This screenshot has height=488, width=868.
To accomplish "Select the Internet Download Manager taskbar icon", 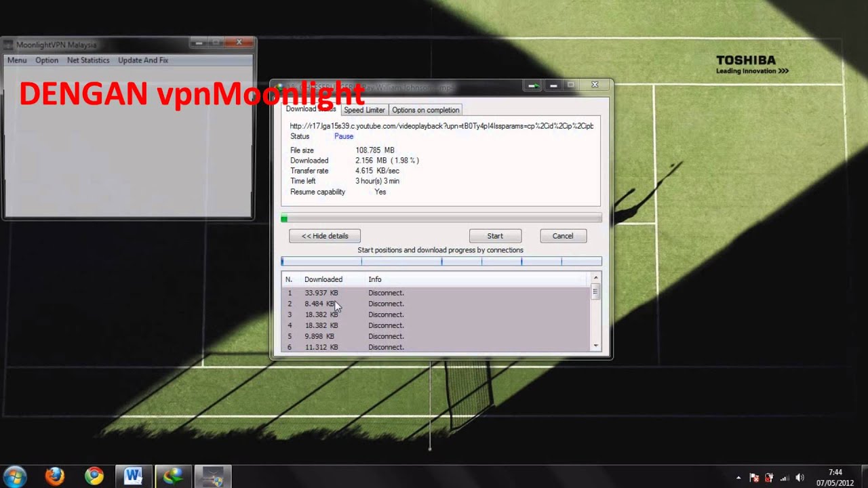I will click(x=173, y=476).
